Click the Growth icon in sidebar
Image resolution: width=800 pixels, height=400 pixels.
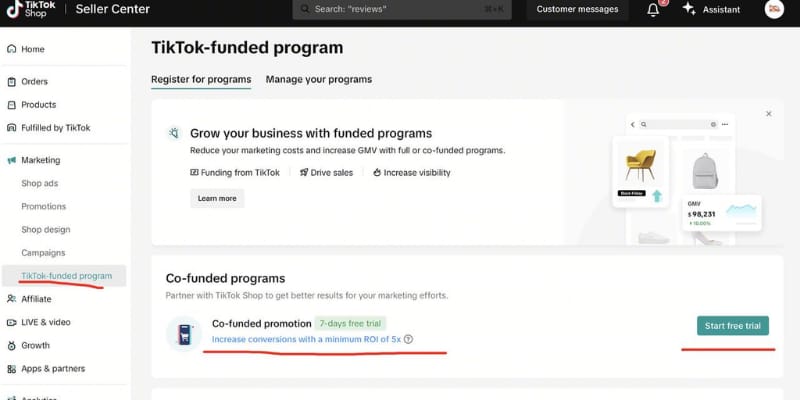click(x=11, y=346)
